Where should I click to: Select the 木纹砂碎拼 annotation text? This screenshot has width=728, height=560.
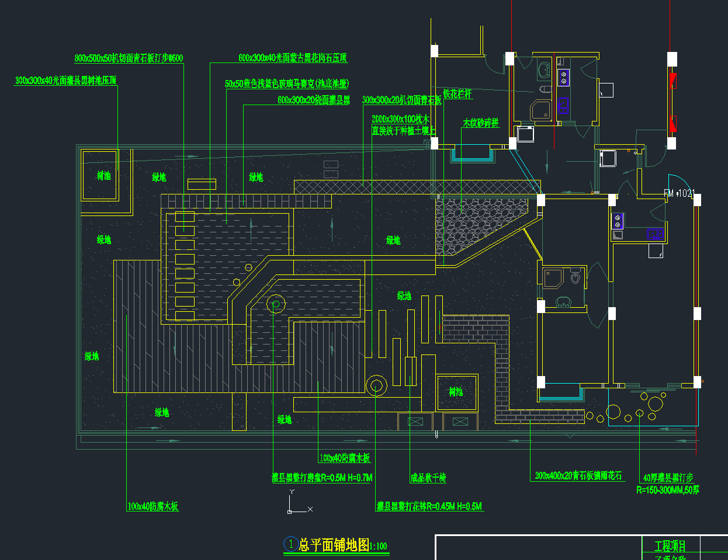481,123
